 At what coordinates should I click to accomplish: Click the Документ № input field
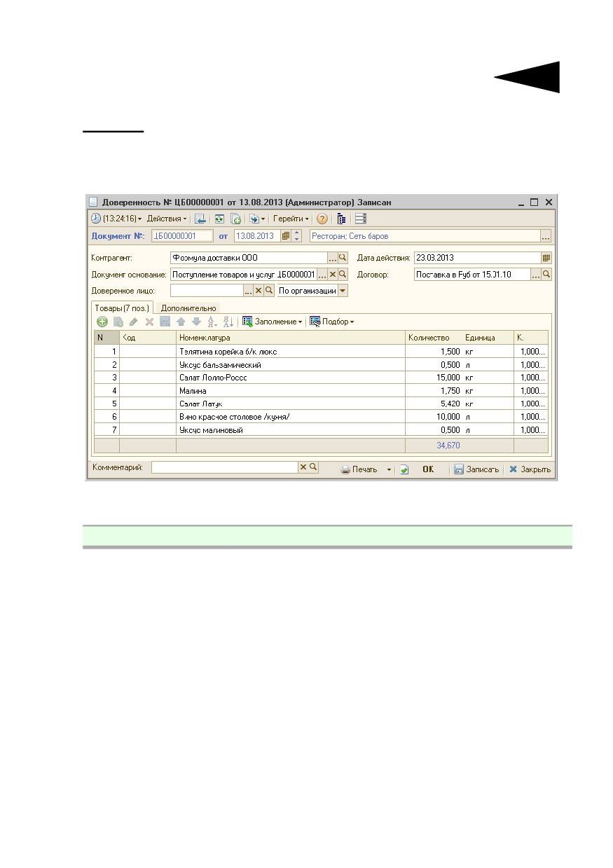(x=182, y=236)
